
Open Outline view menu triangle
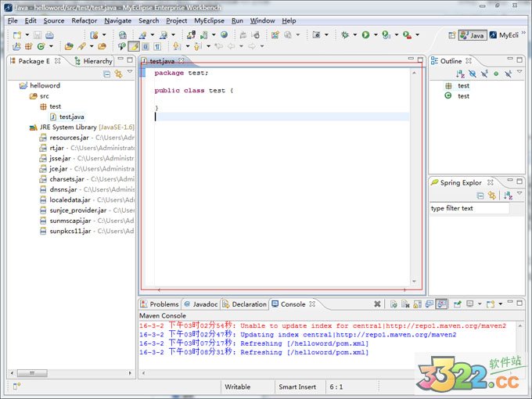point(519,72)
